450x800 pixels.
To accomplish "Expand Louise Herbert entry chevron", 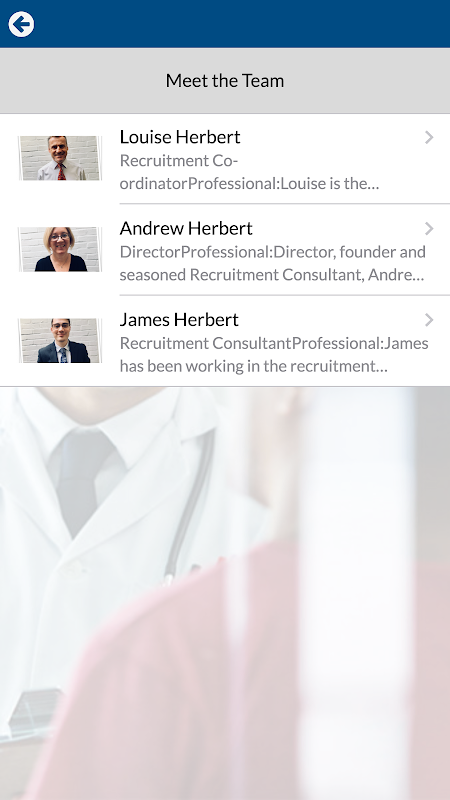I will pyautogui.click(x=429, y=137).
